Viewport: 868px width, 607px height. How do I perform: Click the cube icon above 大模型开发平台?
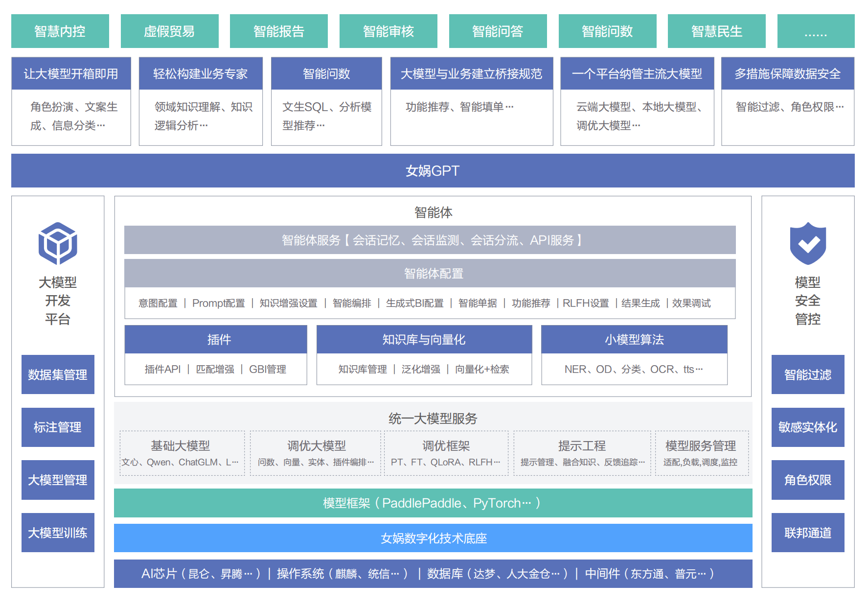tap(58, 243)
